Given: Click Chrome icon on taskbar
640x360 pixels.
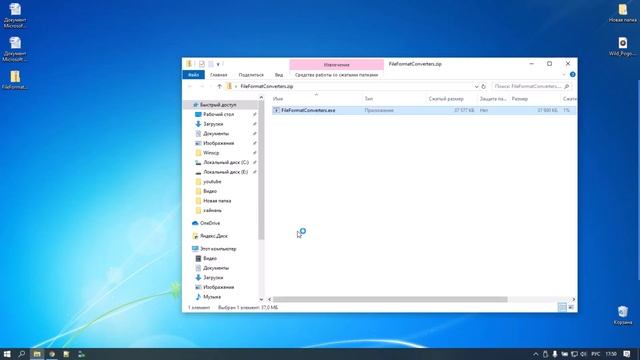Looking at the screenshot, I should 52,354.
